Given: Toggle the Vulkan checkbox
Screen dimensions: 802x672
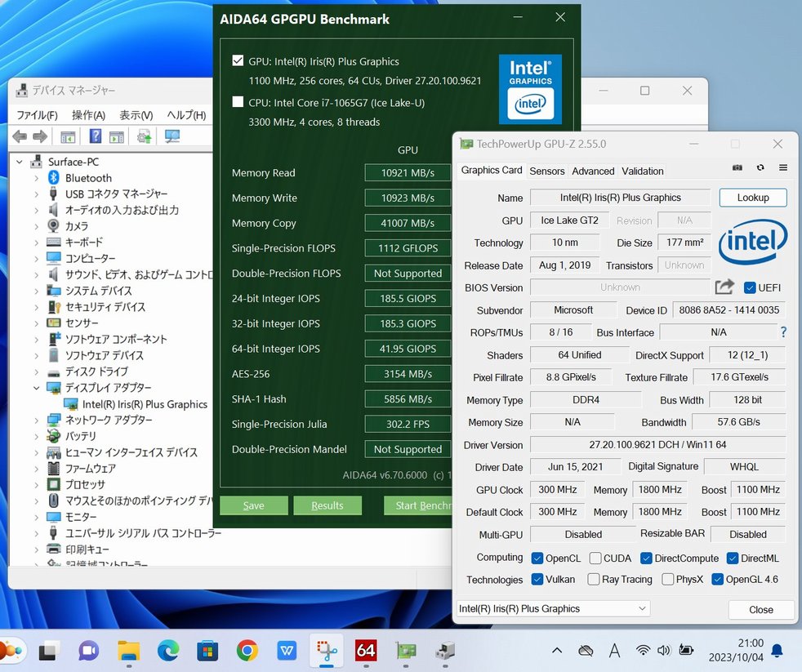Looking at the screenshot, I should (537, 579).
